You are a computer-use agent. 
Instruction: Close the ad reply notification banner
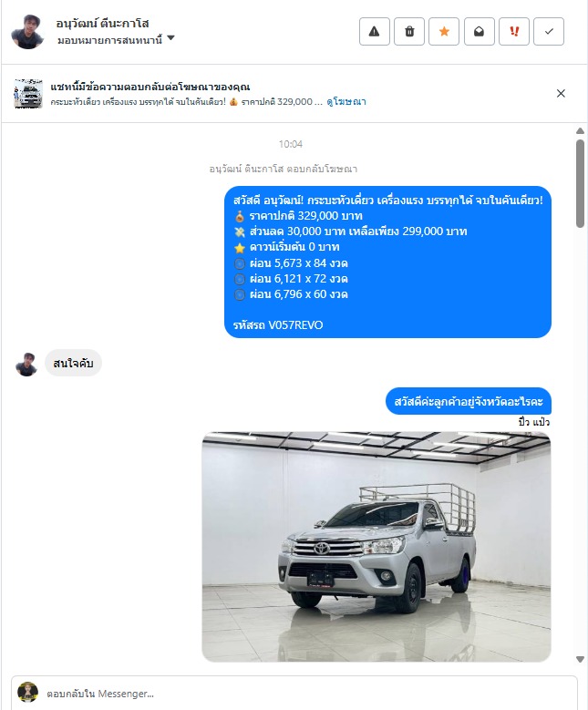click(x=561, y=93)
